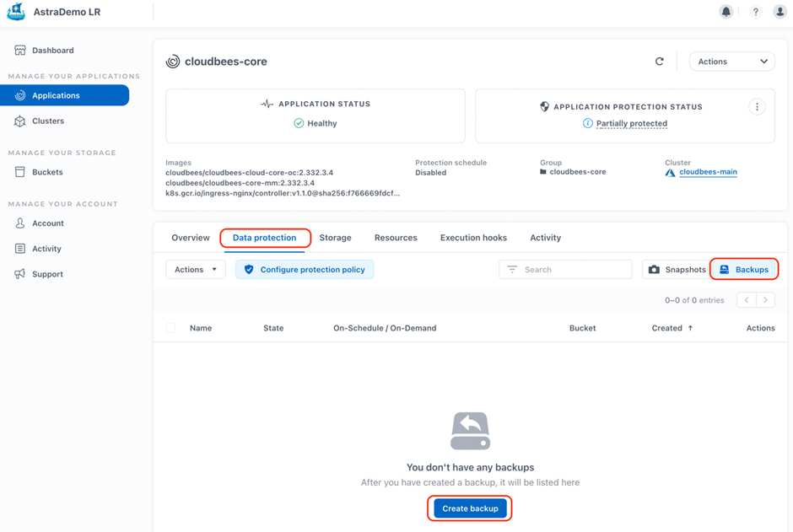The width and height of the screenshot is (793, 532).
Task: Click the info icon beside Partially protected
Action: [x=588, y=123]
